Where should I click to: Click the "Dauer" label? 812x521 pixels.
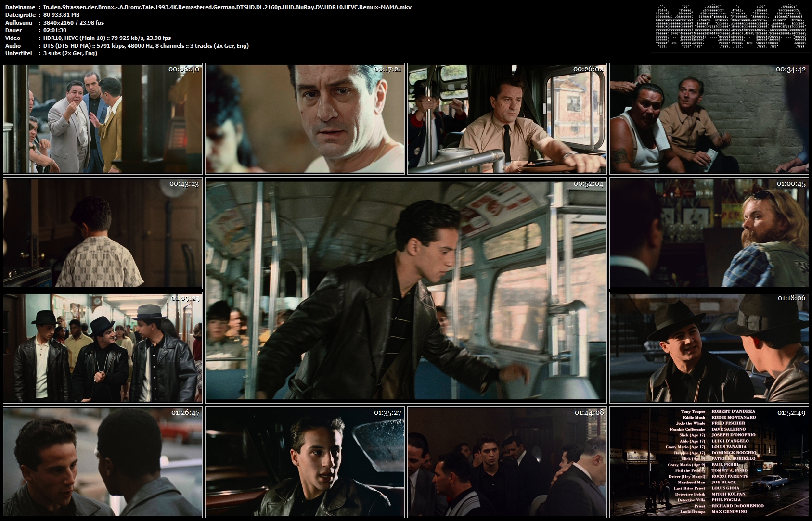click(x=13, y=30)
